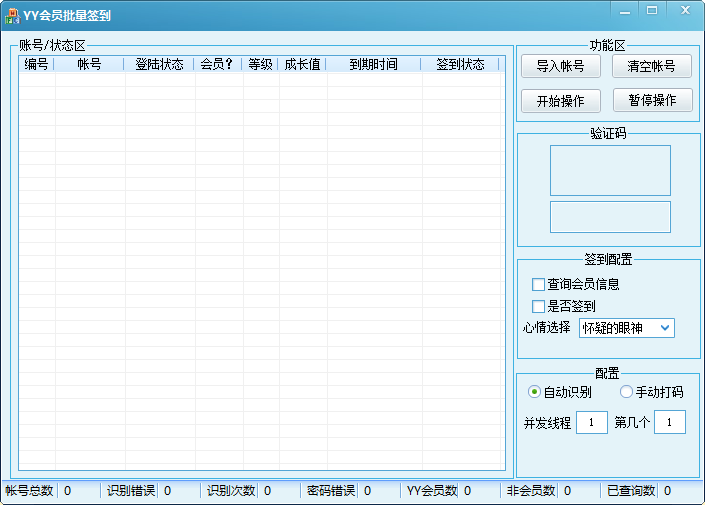Click 密码错误 status bar entry

pyautogui.click(x=331, y=491)
